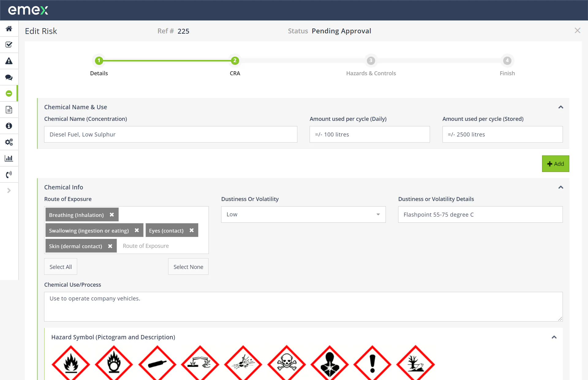Image resolution: width=588 pixels, height=380 pixels.
Task: Remove the Breathing (Inhalation) exposure route
Action: click(111, 214)
